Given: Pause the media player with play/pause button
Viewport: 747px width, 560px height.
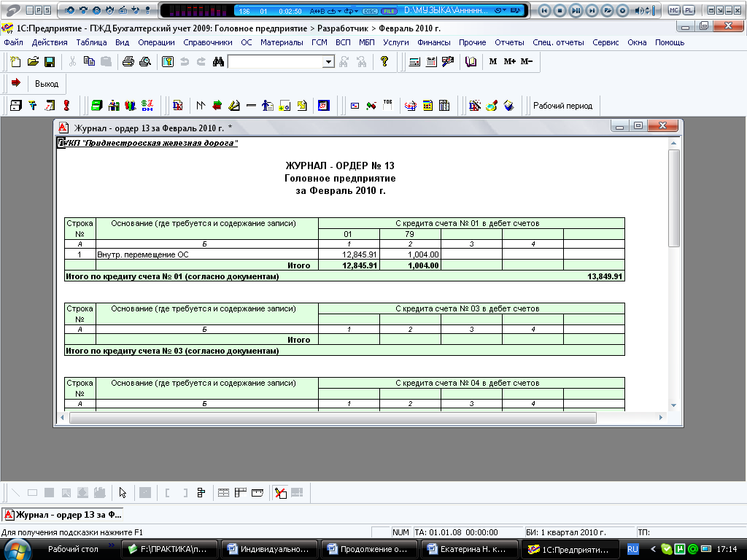Looking at the screenshot, I should (x=576, y=10).
